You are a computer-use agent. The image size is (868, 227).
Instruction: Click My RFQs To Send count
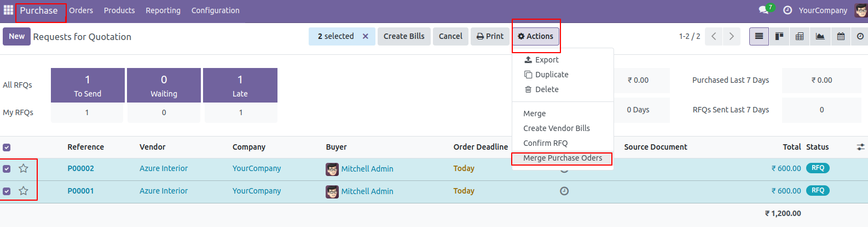pyautogui.click(x=87, y=112)
